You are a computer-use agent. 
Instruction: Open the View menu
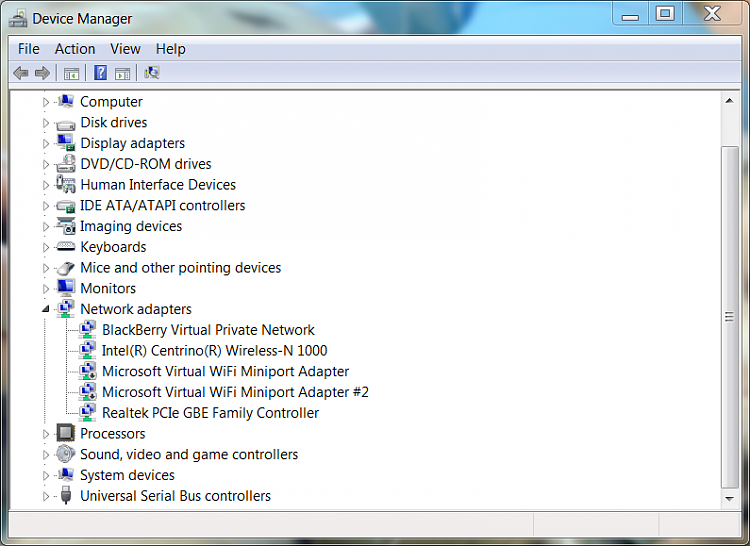tap(125, 49)
